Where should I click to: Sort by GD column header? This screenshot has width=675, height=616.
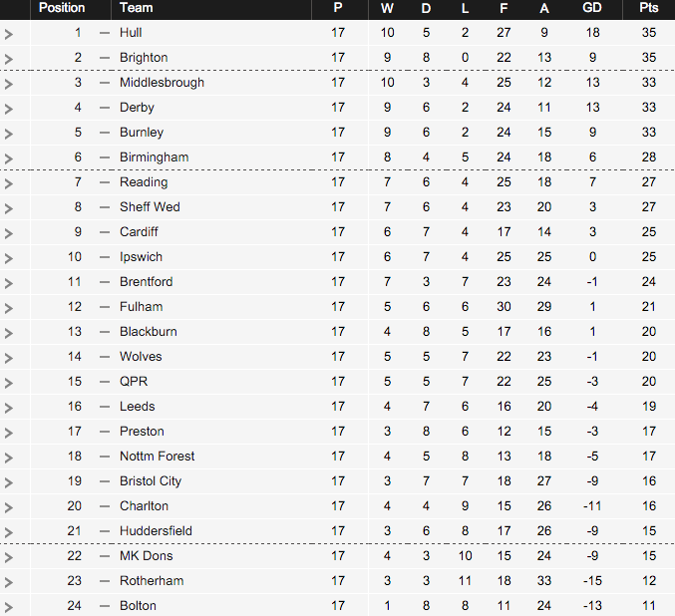[x=592, y=8]
